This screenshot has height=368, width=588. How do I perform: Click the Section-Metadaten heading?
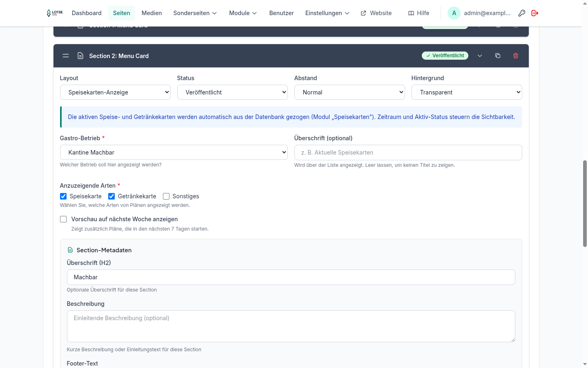[104, 250]
